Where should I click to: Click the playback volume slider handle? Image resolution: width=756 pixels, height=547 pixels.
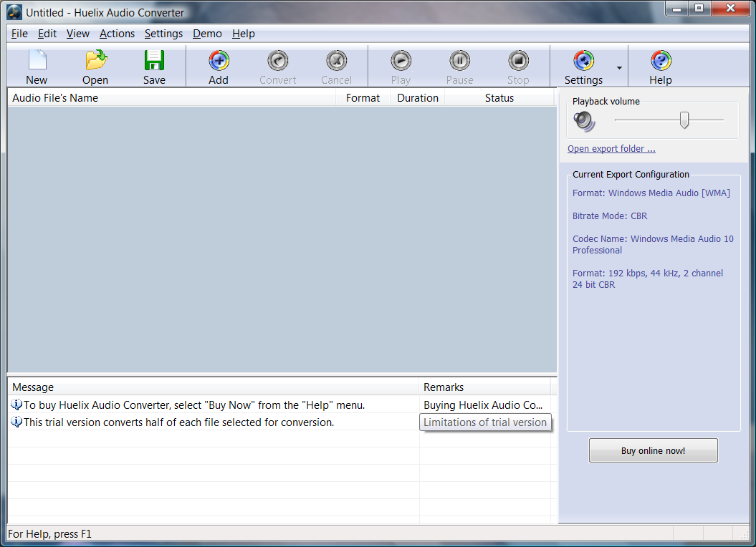pos(684,120)
